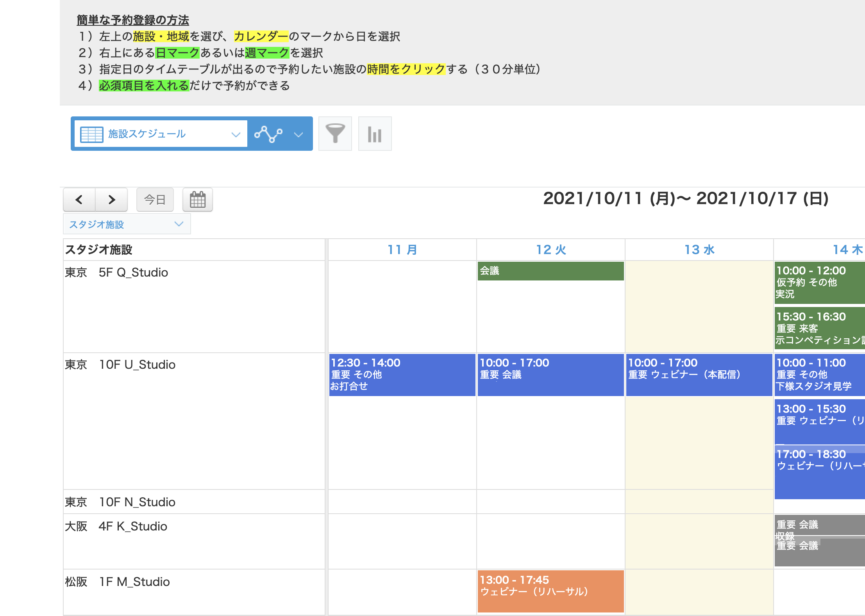Click the highlighted 週マーク text
This screenshot has height=616, width=865.
267,53
